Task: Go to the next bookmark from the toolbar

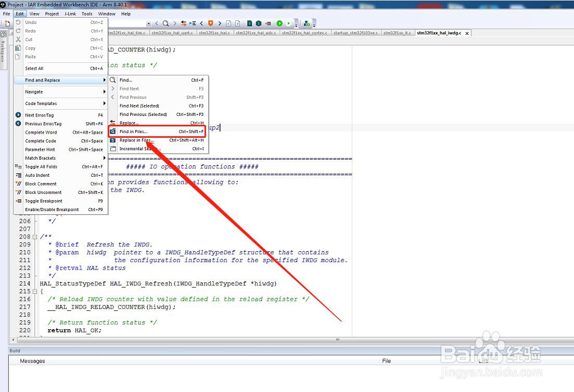Action: tap(220, 23)
